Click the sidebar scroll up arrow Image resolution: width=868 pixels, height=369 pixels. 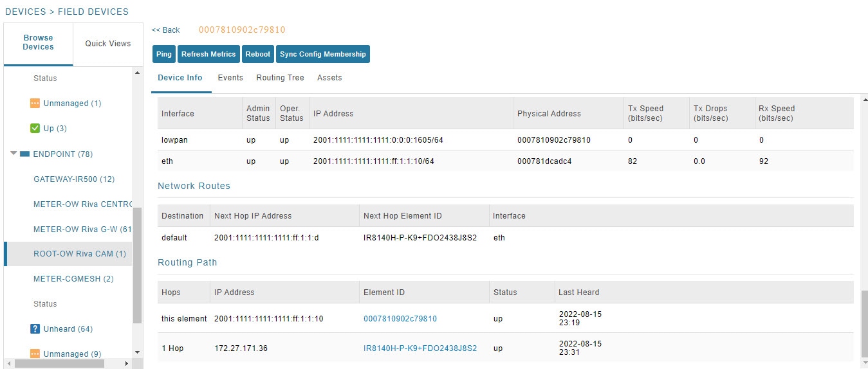tap(137, 72)
